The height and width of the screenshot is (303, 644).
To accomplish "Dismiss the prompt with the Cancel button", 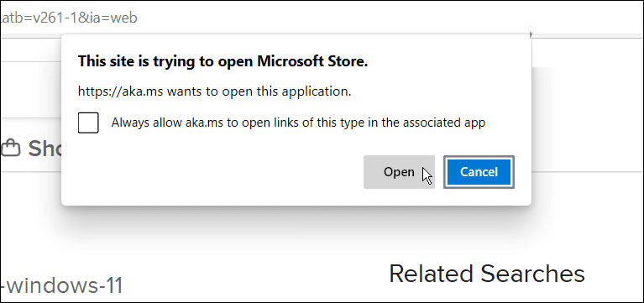I will click(x=479, y=172).
